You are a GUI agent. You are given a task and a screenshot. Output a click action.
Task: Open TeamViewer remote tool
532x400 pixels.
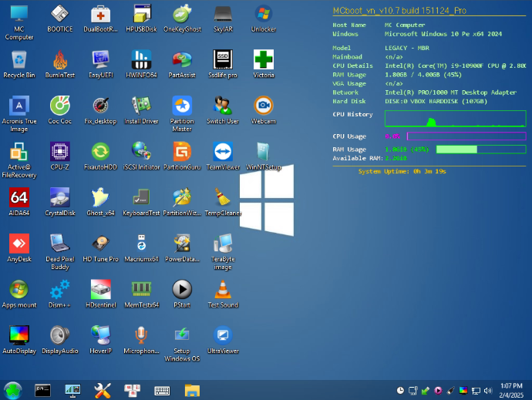(x=223, y=156)
